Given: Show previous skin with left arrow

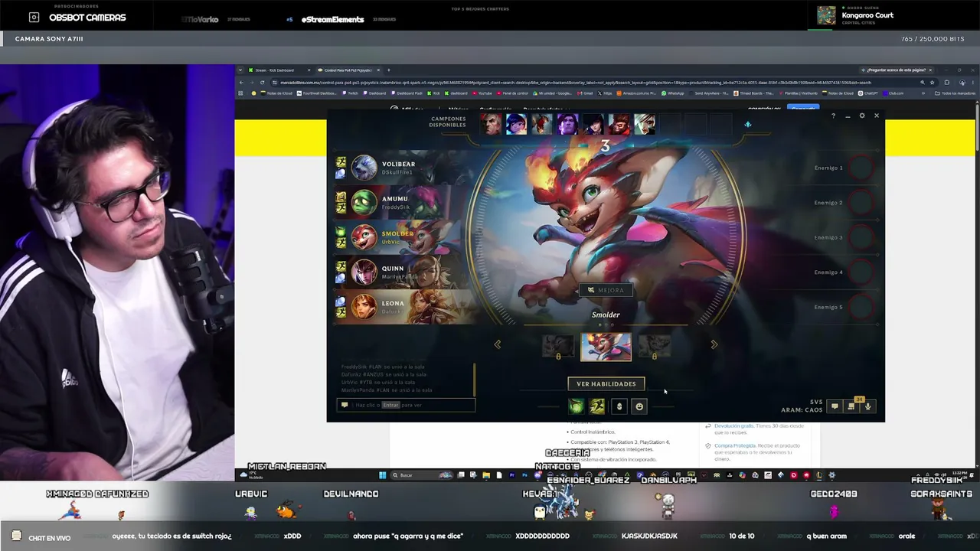Looking at the screenshot, I should coord(498,344).
